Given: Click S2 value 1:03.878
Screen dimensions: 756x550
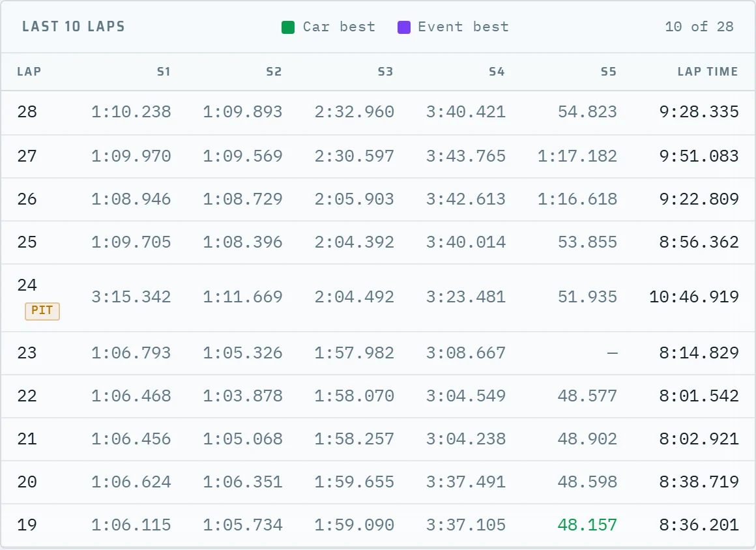Looking at the screenshot, I should [242, 396].
